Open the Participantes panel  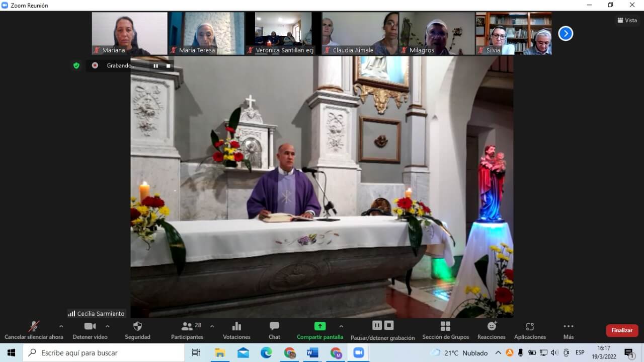[187, 330]
